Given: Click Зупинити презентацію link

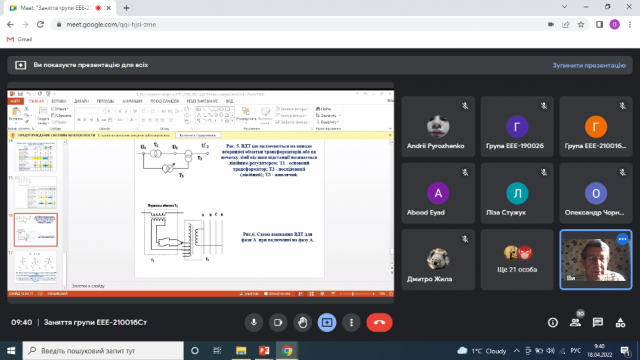Looking at the screenshot, I should point(589,65).
